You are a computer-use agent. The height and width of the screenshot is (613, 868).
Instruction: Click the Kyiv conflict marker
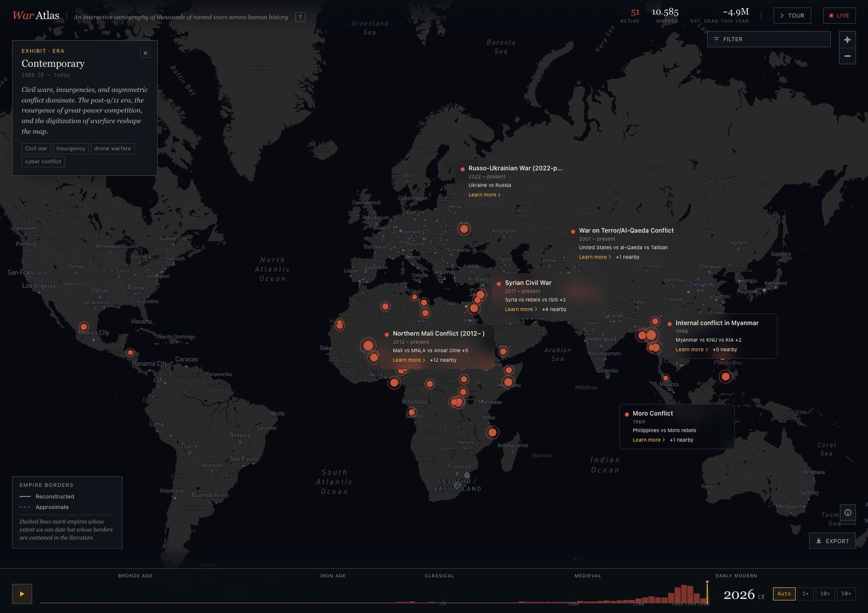click(464, 229)
